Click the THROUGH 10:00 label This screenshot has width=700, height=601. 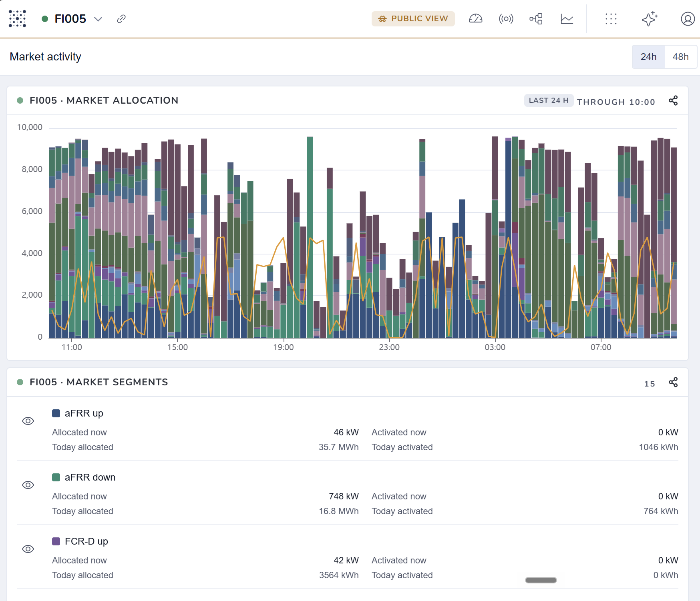coord(616,102)
